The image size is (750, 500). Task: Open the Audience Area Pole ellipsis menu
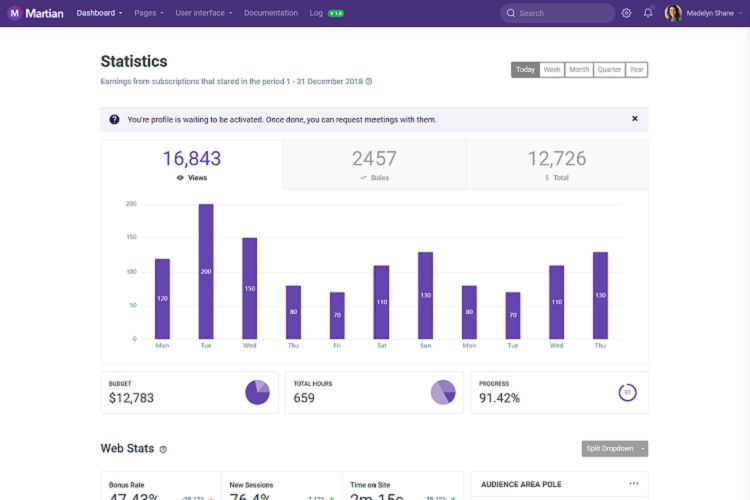[x=634, y=483]
